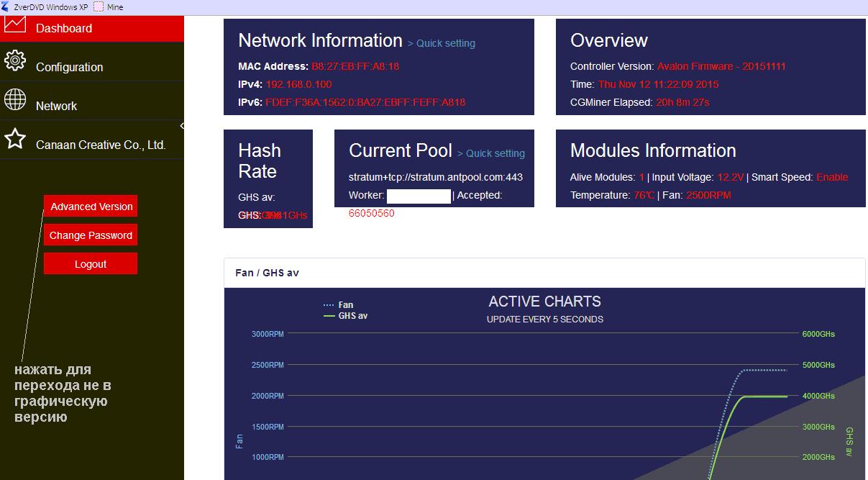Click the Mine tab icon at top

(99, 6)
